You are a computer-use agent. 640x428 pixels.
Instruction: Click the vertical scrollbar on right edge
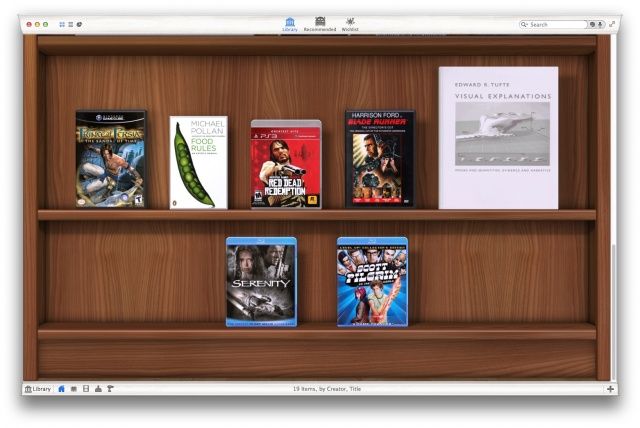coord(614,300)
